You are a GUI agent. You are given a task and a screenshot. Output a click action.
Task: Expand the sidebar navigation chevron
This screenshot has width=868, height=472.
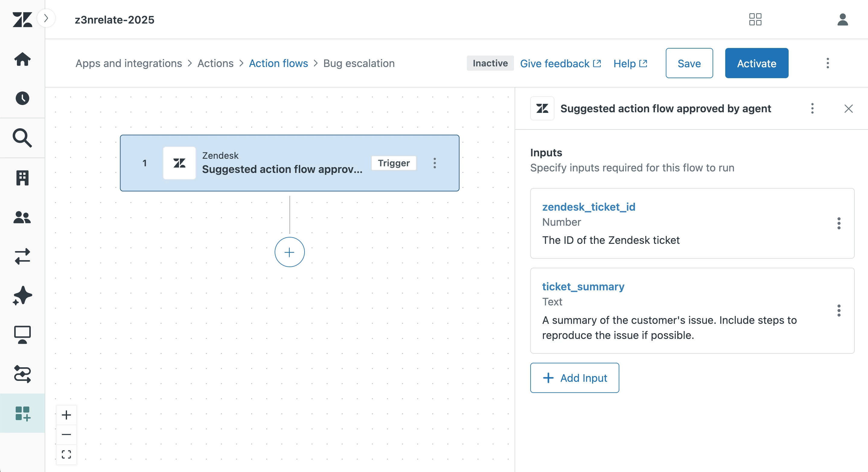(x=46, y=18)
